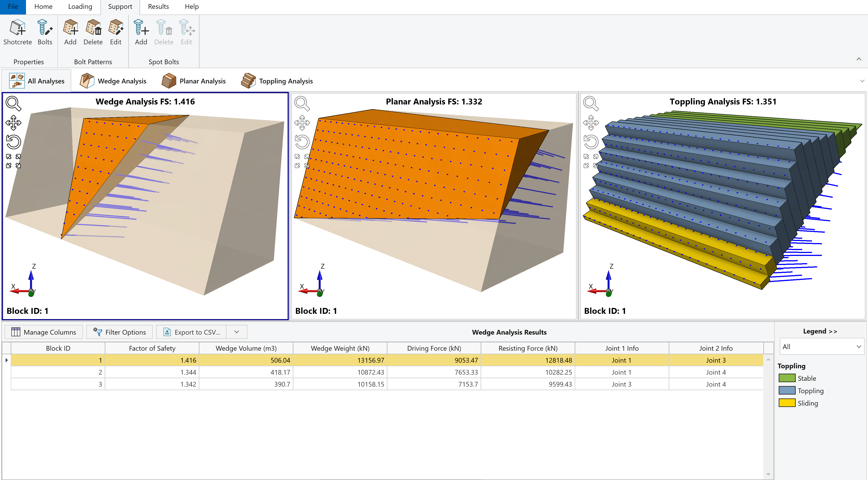Delete a bolt pattern

(93, 32)
